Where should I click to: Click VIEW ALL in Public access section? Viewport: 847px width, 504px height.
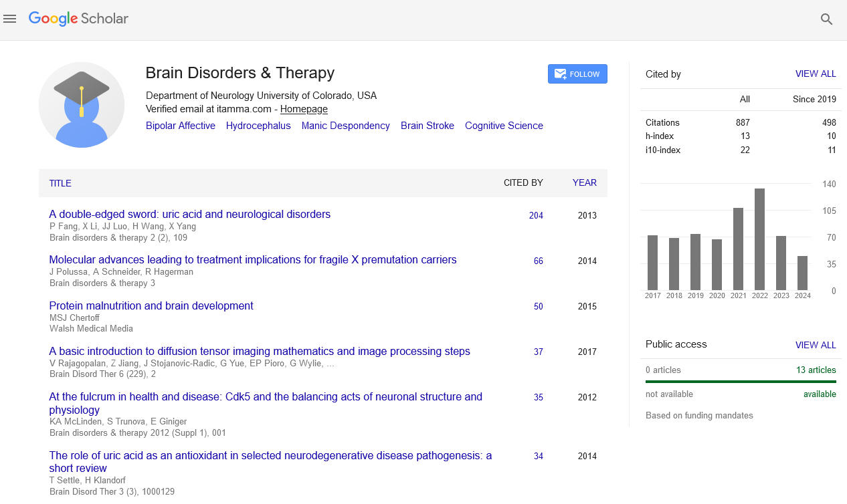816,345
